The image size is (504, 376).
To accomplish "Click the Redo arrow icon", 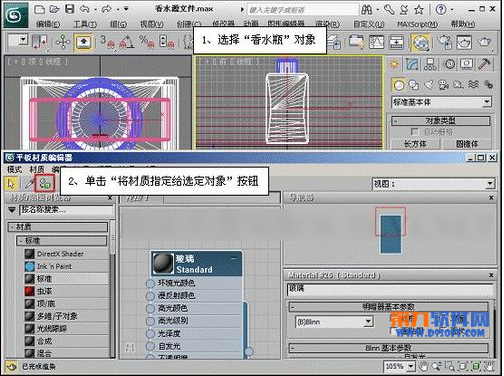I will tap(107, 9).
